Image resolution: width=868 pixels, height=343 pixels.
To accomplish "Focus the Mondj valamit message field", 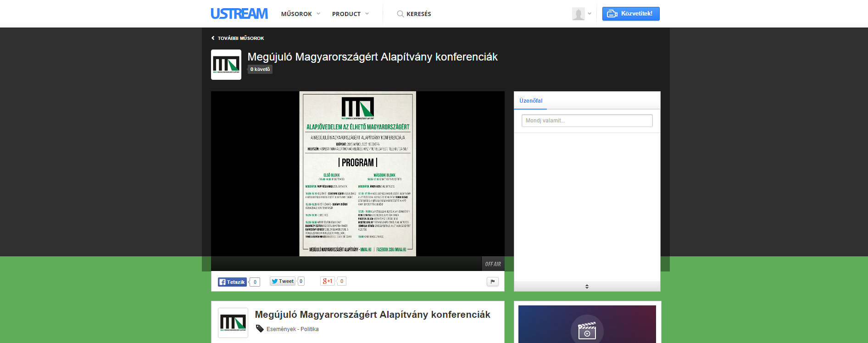I will [587, 121].
